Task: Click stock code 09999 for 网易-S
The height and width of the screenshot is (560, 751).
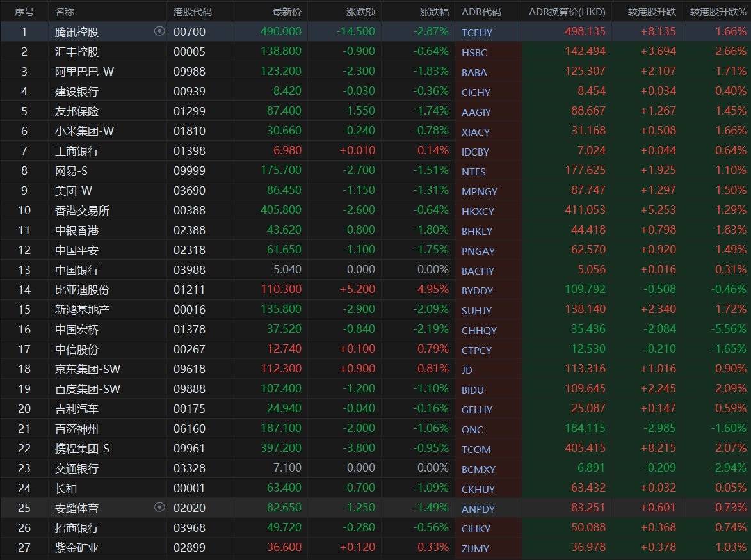Action: point(189,171)
